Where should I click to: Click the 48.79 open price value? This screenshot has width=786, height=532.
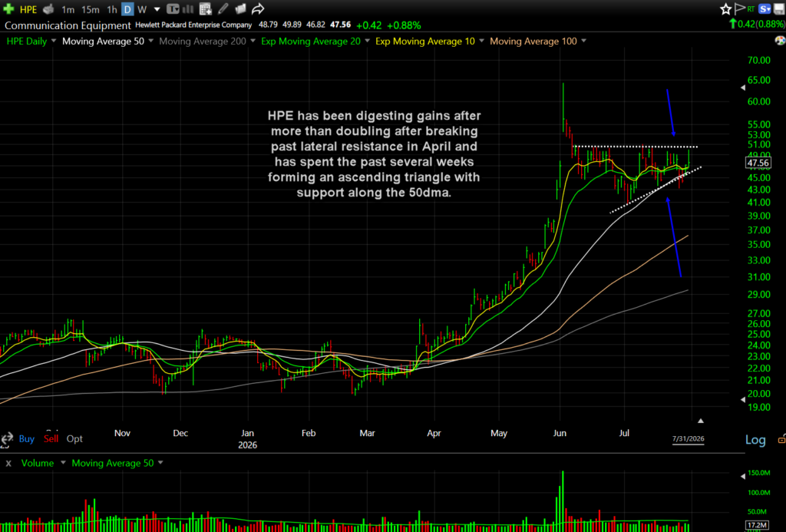tap(268, 25)
